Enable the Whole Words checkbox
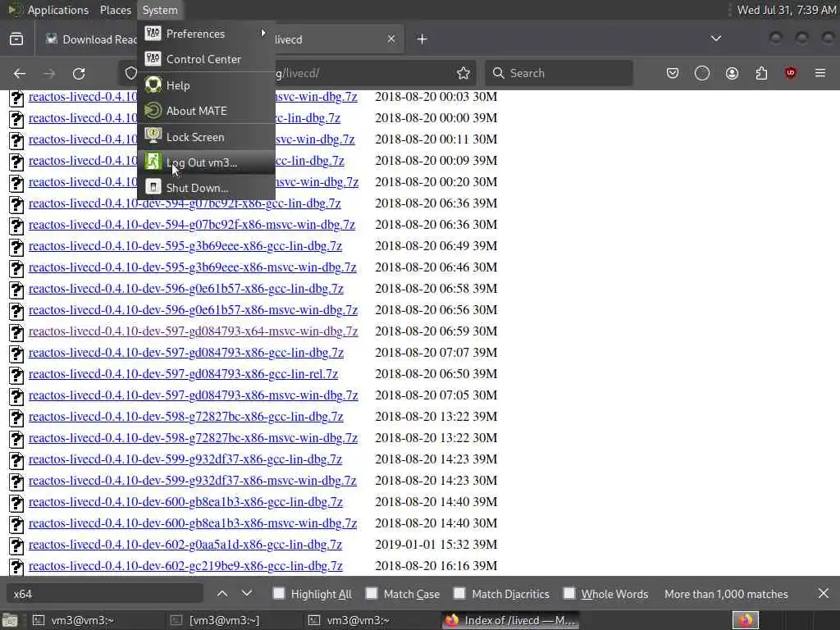Image resolution: width=840 pixels, height=630 pixels. (x=569, y=594)
